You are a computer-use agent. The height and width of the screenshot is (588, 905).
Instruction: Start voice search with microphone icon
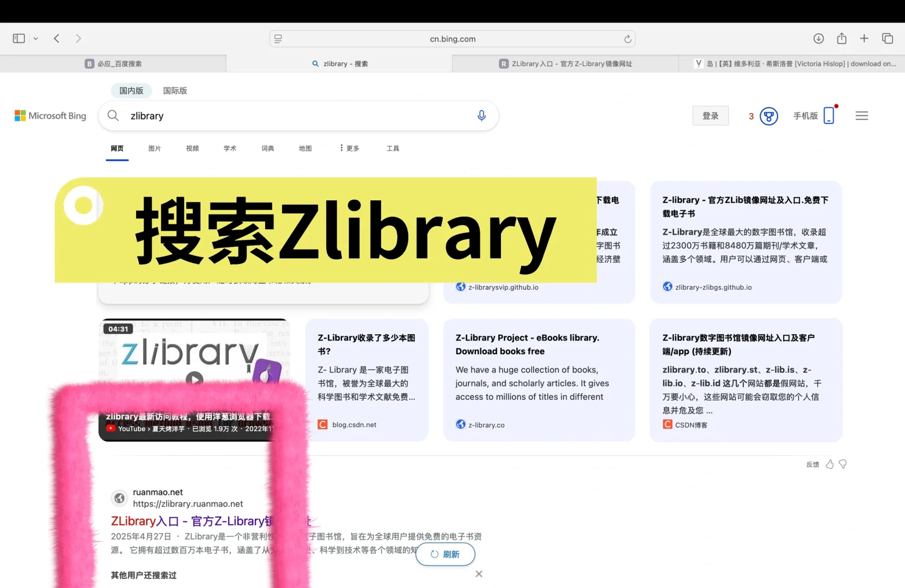[x=481, y=115]
